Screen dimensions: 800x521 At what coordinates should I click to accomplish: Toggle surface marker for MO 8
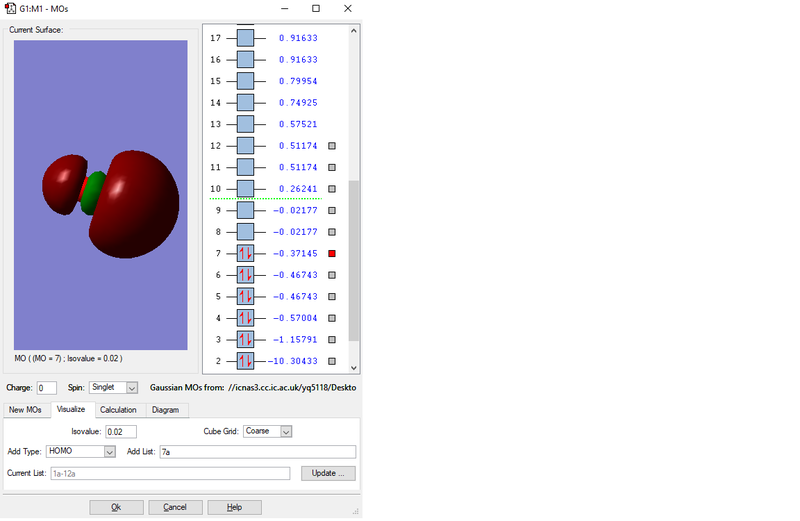pyautogui.click(x=332, y=232)
